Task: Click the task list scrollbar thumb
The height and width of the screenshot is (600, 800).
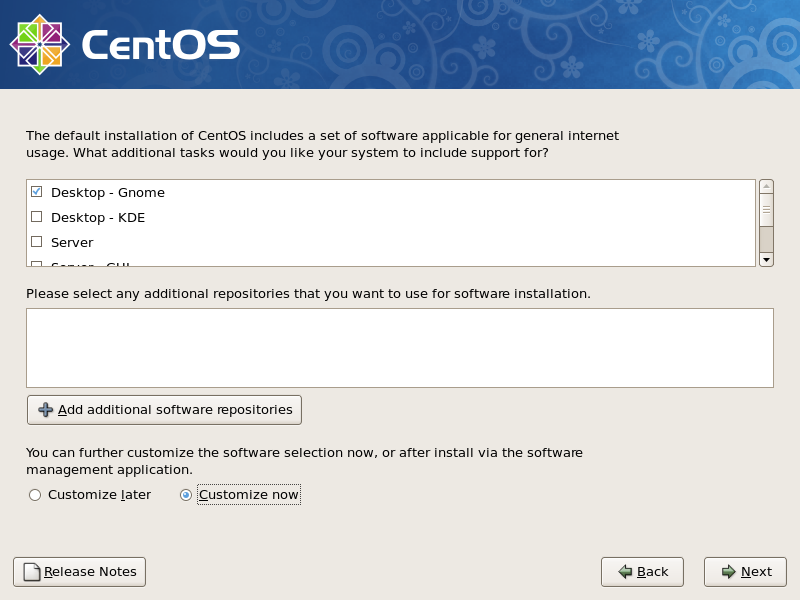Action: [766, 210]
